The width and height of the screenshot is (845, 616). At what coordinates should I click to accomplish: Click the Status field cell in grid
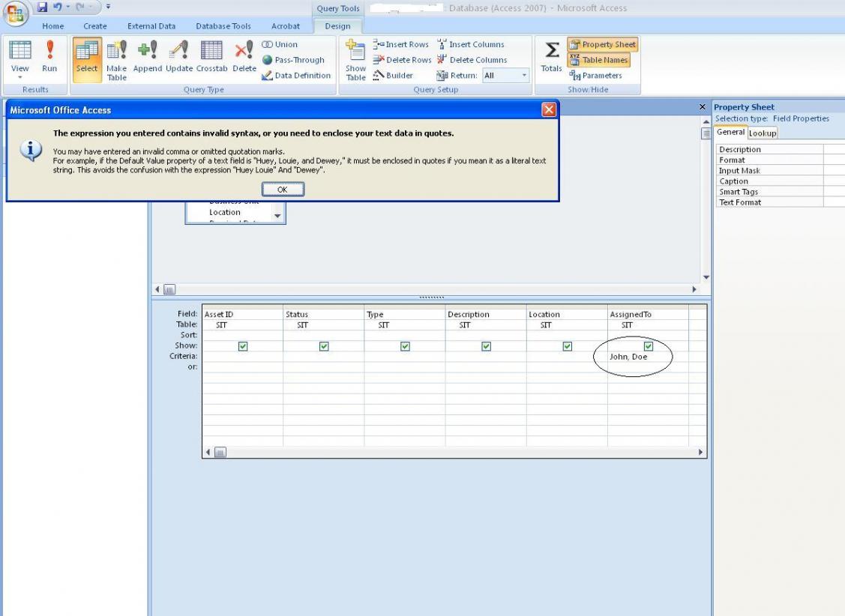click(324, 314)
